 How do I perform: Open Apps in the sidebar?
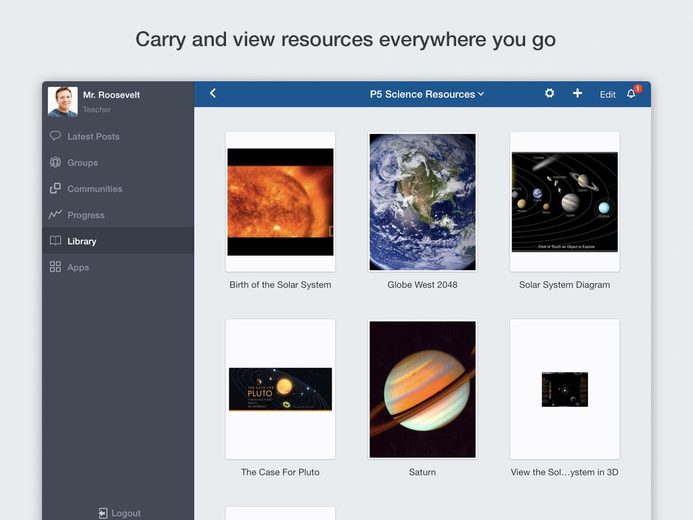tap(118, 267)
